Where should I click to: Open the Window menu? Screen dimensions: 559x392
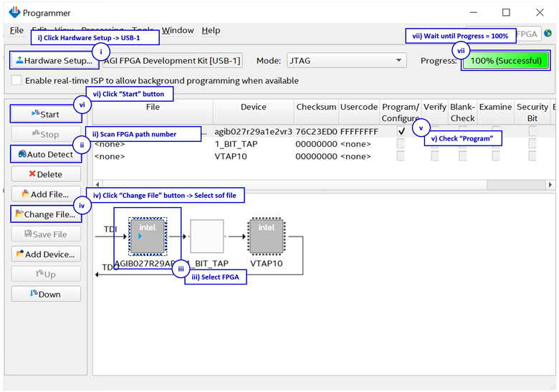(178, 30)
